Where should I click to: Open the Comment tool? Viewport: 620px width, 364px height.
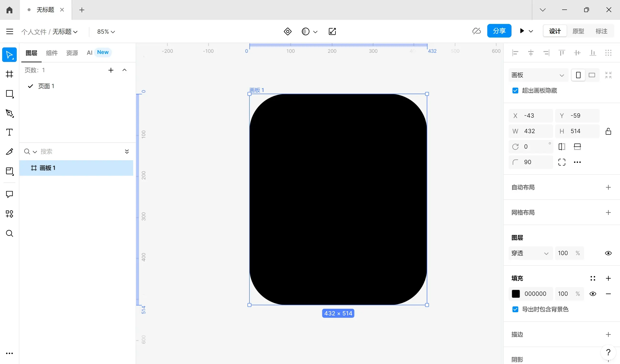point(9,194)
